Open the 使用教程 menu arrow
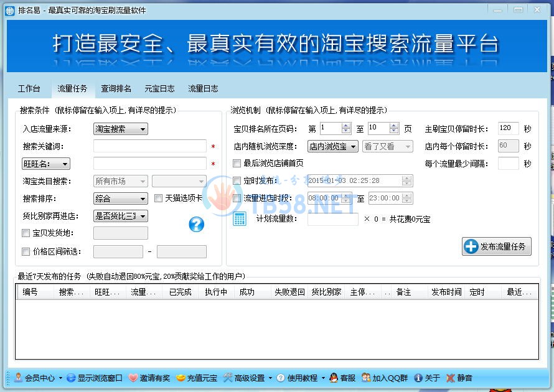Screen dimensions: 554x392 [323, 378]
